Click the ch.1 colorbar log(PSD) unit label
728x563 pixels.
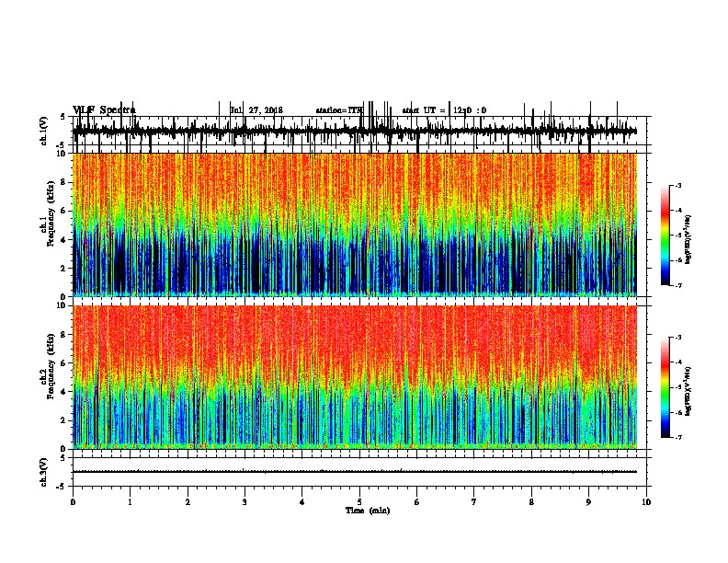[x=688, y=240]
